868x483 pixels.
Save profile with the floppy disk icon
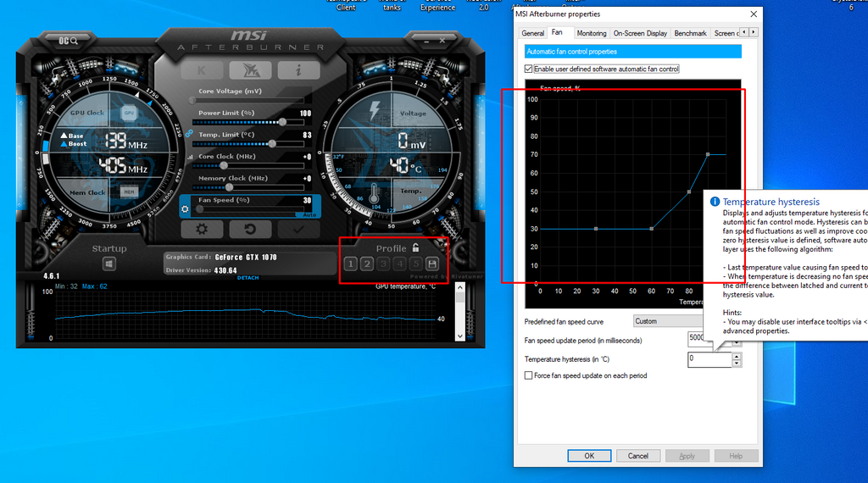coord(432,264)
